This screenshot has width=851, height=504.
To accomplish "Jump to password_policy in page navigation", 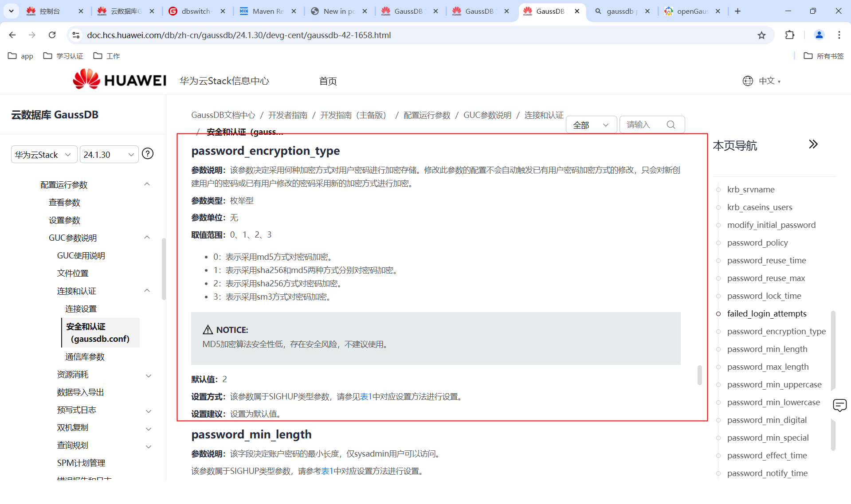I will point(757,243).
